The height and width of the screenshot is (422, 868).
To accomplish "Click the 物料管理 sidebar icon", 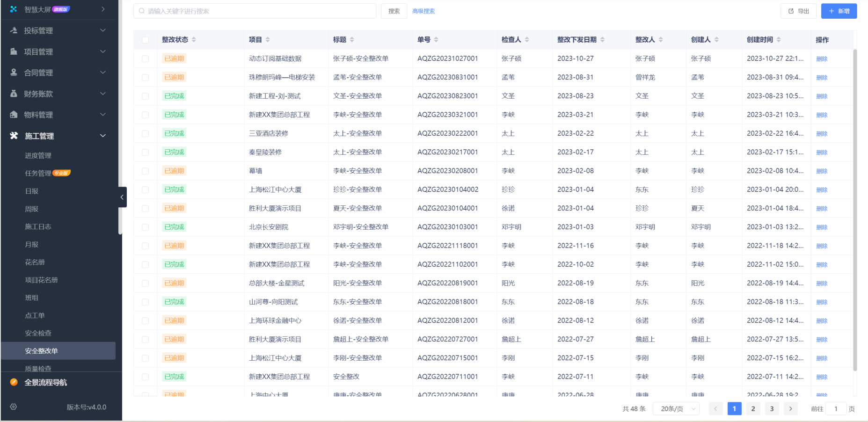I will [13, 115].
